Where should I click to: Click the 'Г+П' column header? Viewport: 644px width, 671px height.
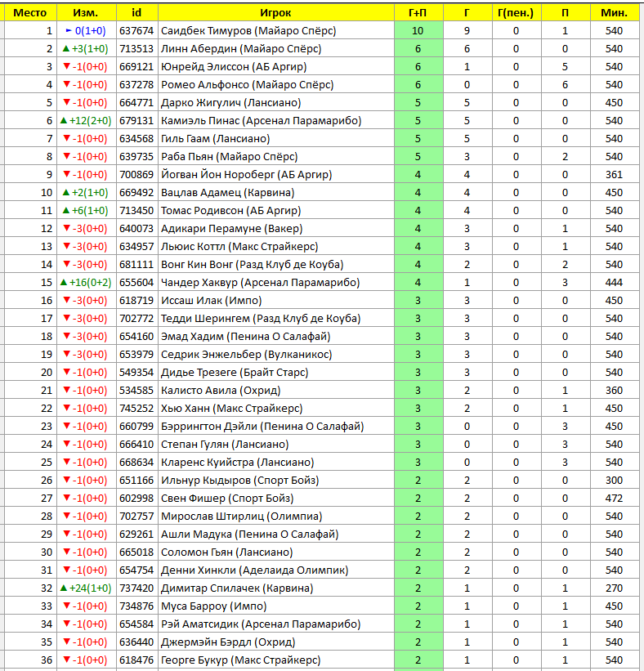click(x=418, y=13)
